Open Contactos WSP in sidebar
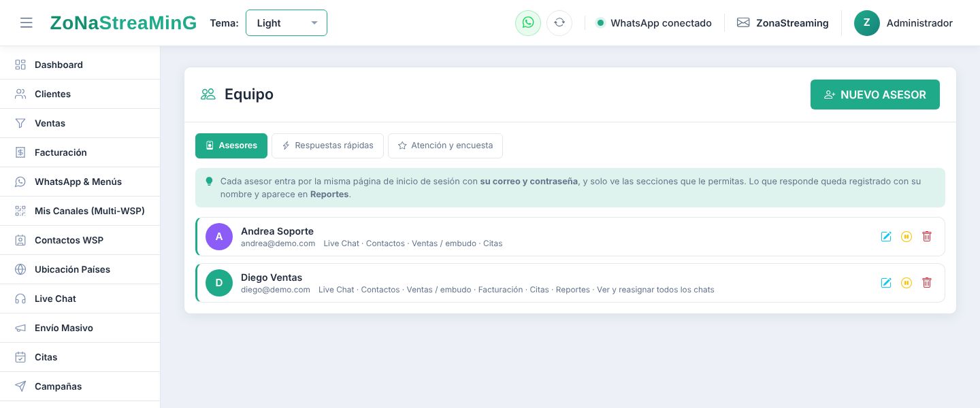 point(80,240)
